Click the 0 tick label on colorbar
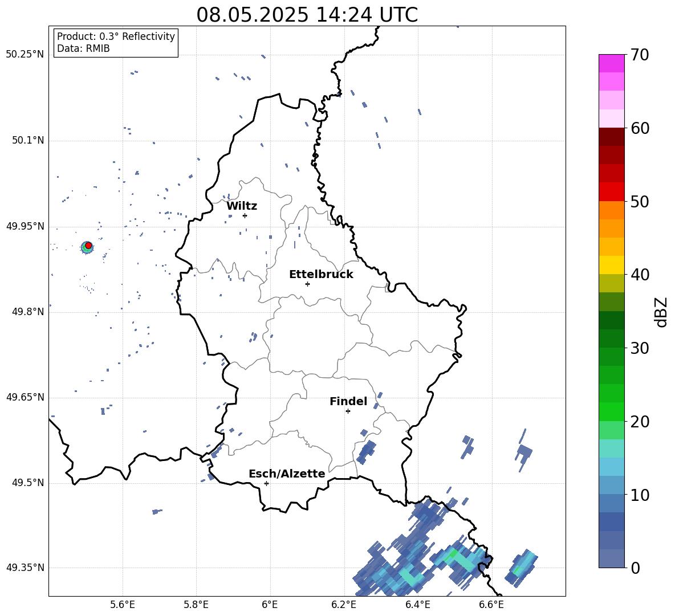This screenshot has width=675, height=616. pos(635,568)
